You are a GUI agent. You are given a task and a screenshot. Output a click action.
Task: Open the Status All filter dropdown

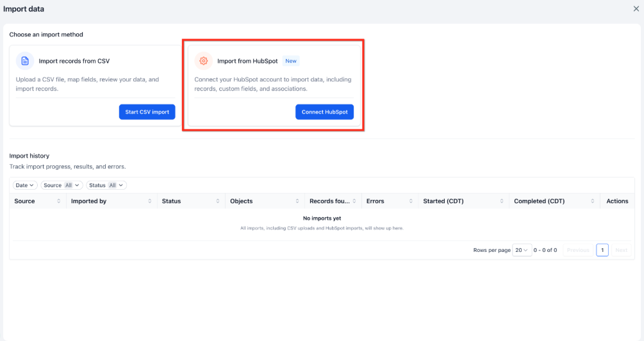[106, 185]
